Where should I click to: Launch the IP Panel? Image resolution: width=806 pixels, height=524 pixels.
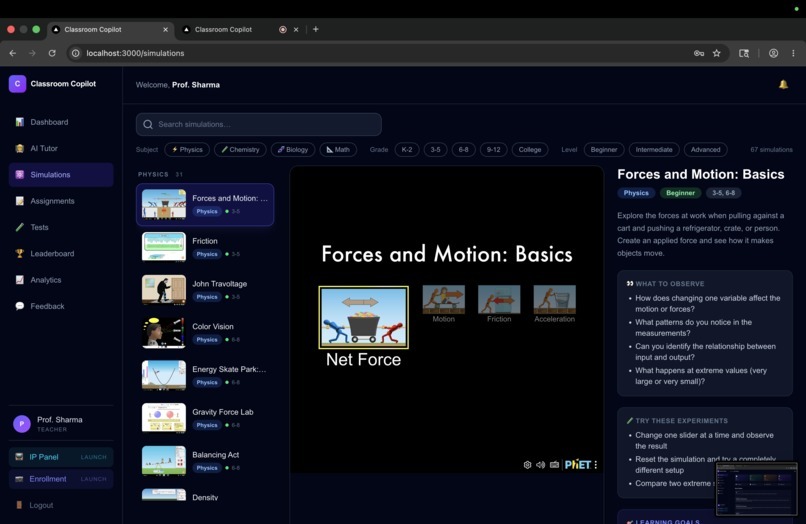click(x=61, y=457)
